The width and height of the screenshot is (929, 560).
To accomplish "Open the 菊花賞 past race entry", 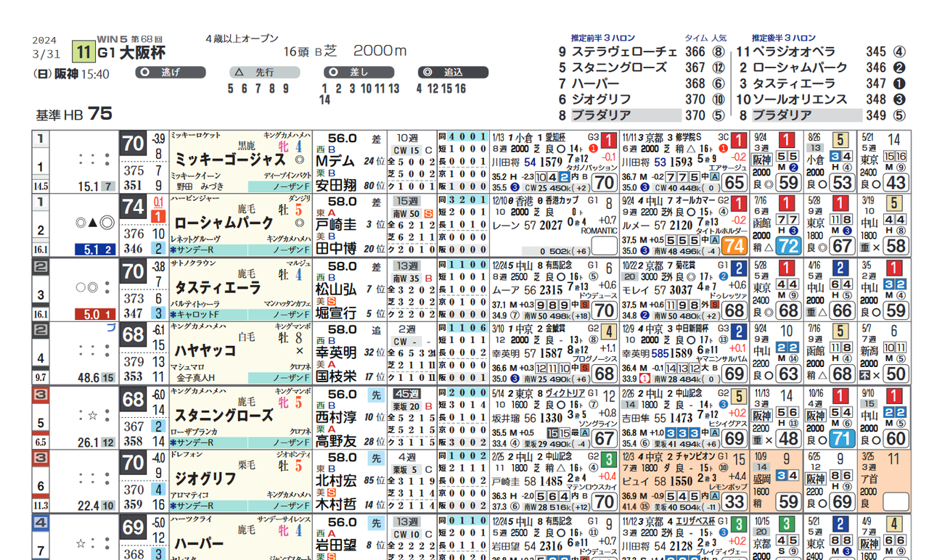I will [687, 264].
